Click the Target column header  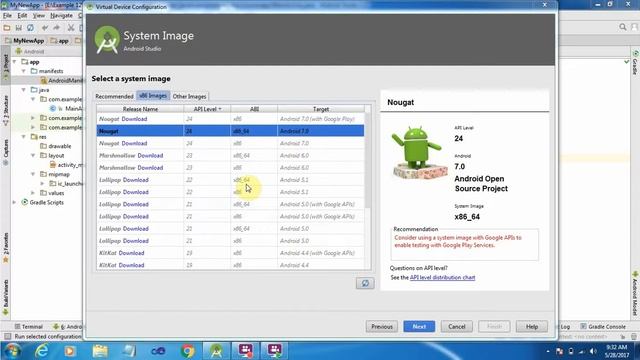click(321, 109)
